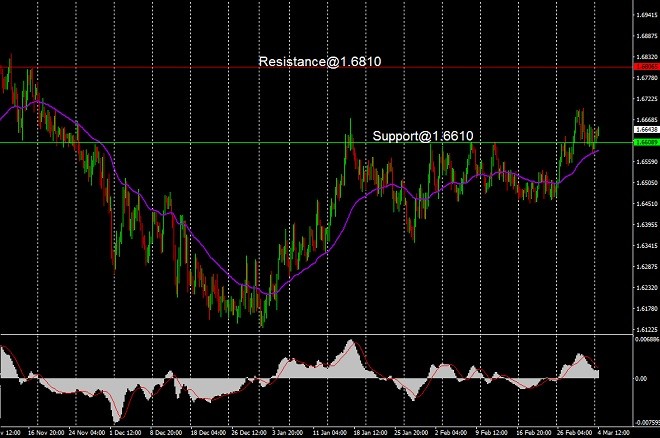
Task: Click the '16 Nov 20:00' time label
Action: tap(46, 433)
